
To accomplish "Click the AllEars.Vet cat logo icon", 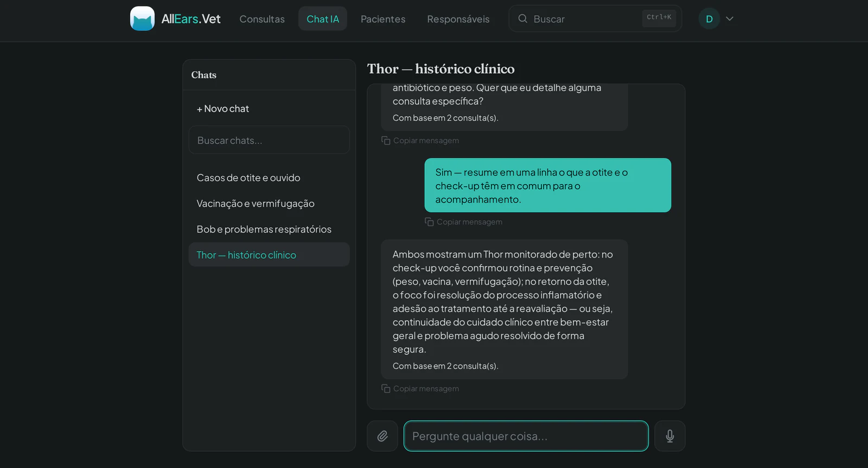I will (x=142, y=18).
